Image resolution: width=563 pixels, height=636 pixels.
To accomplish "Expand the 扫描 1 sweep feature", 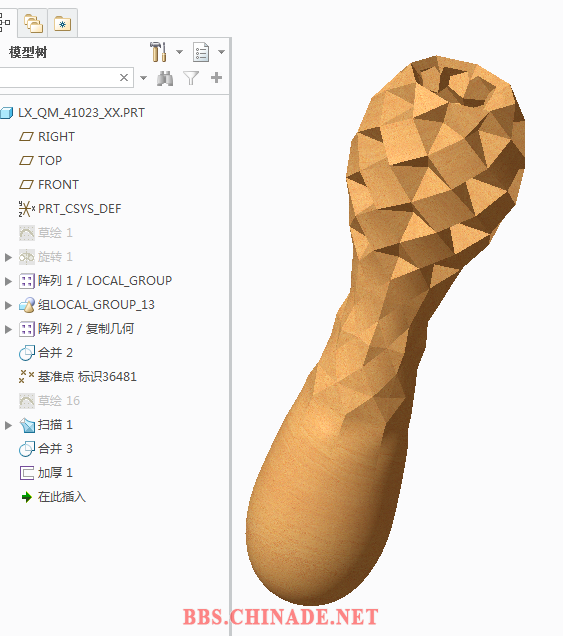I will tap(8, 425).
